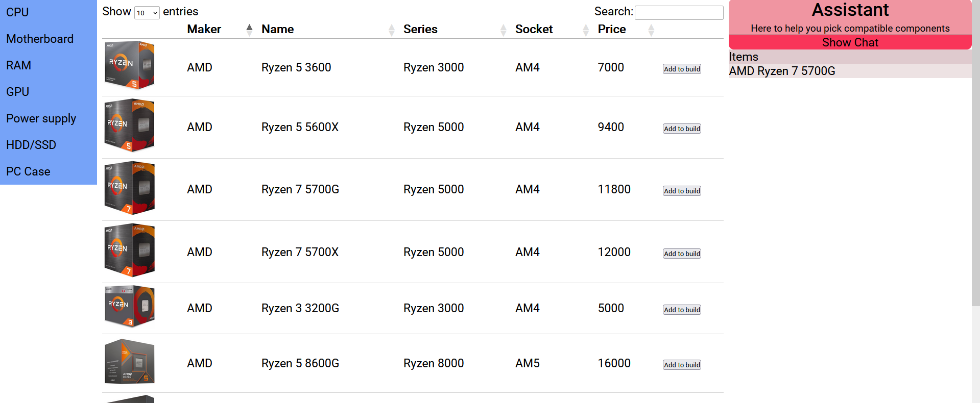Sort table by Series column

pyautogui.click(x=455, y=29)
